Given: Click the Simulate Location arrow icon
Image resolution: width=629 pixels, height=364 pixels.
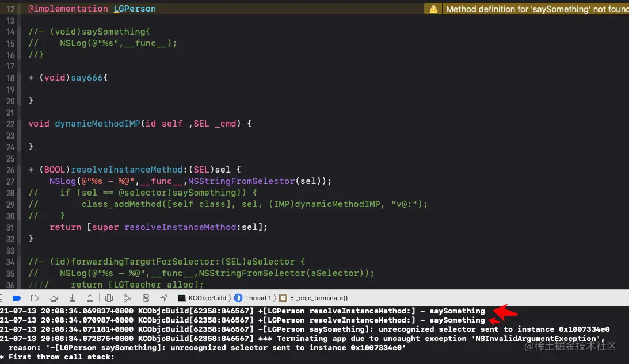Looking at the screenshot, I should click(x=163, y=298).
